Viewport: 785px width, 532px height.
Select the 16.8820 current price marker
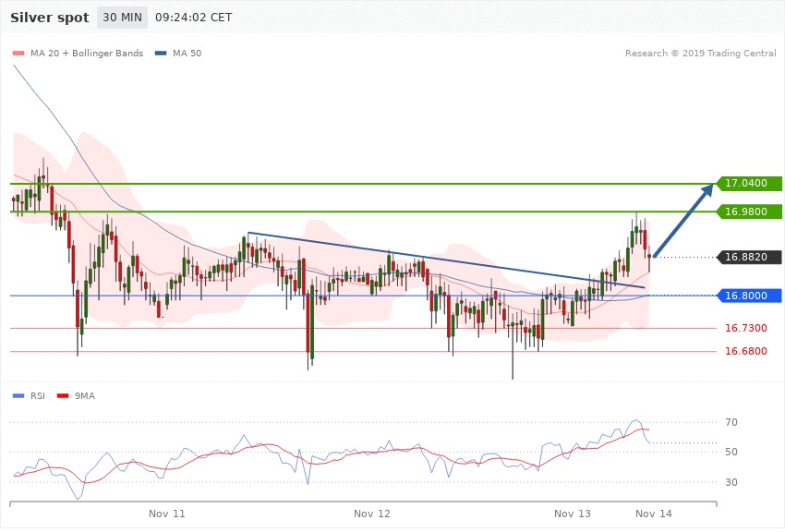tap(748, 257)
